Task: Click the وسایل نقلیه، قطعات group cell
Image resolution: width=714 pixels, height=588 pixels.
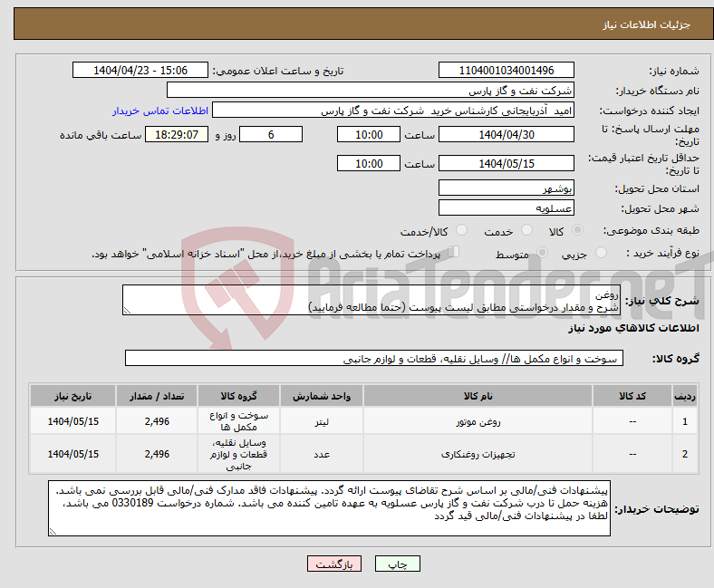Action: coord(238,455)
